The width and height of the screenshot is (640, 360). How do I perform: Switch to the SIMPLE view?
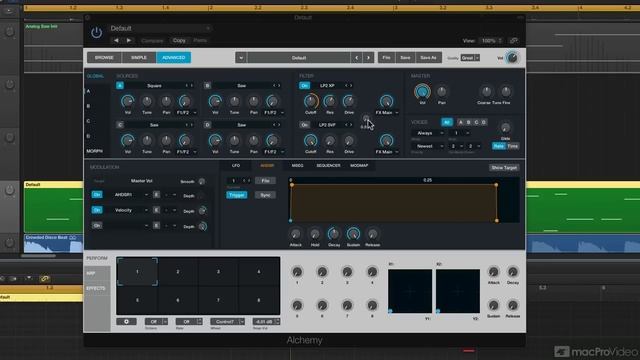(139, 58)
